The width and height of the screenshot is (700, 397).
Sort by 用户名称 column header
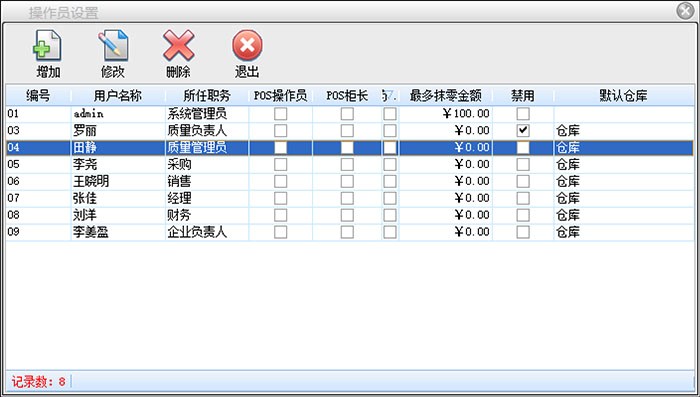tap(118, 96)
